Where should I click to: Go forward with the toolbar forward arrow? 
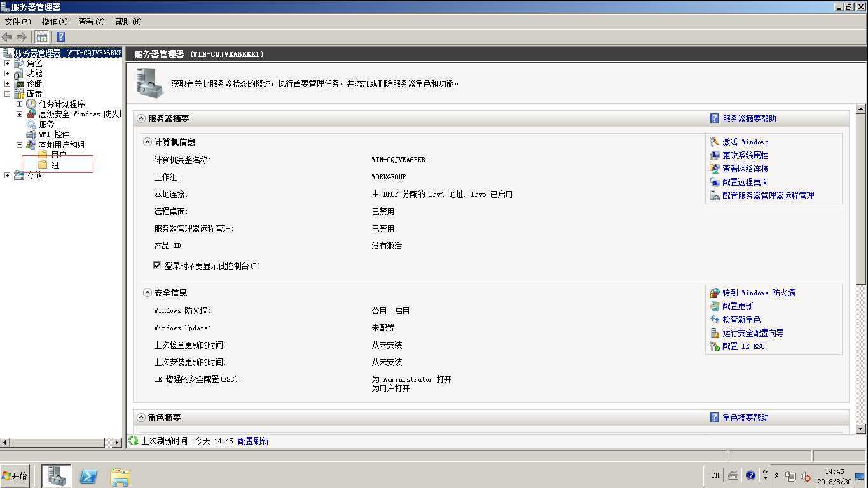[x=22, y=37]
